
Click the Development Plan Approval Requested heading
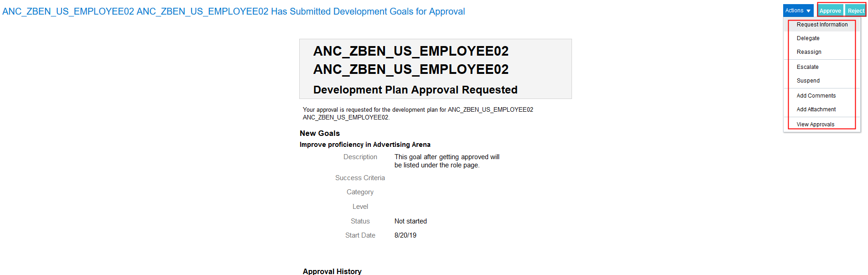tap(415, 90)
